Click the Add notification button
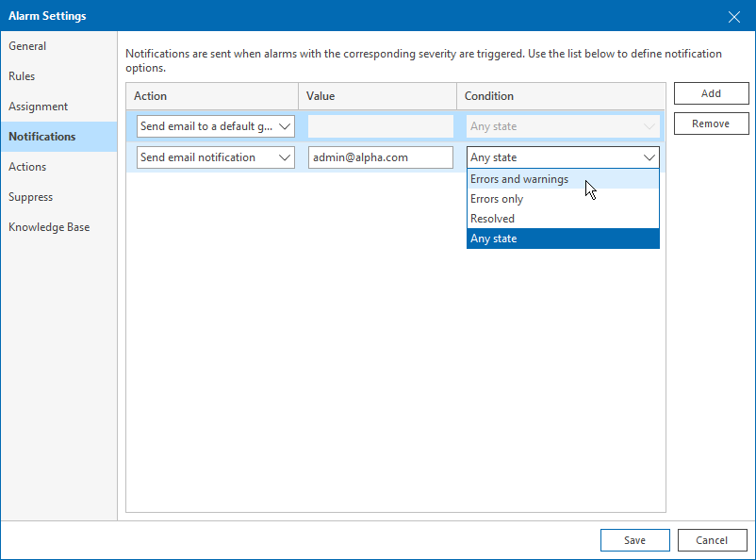 point(711,93)
